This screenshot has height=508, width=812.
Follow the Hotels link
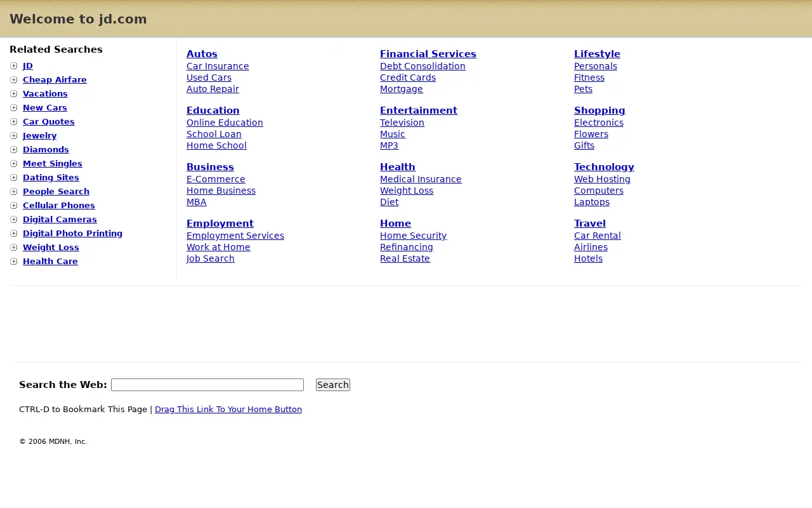pos(588,258)
